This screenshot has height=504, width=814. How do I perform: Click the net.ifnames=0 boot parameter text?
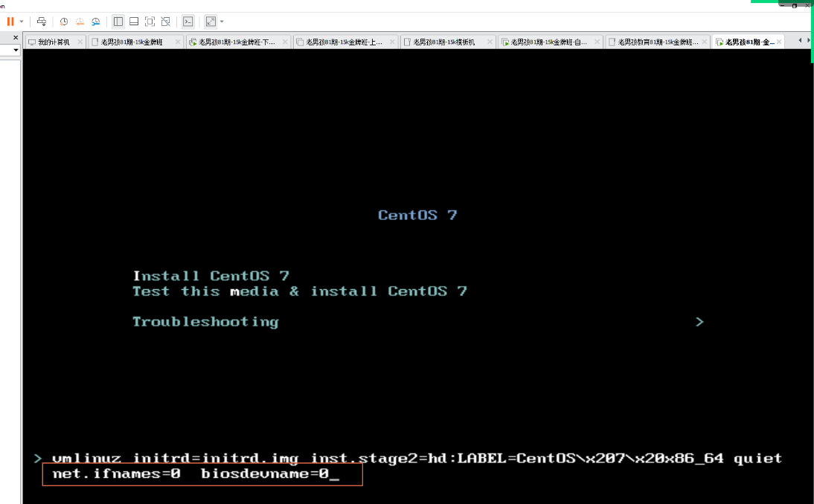coord(116,474)
